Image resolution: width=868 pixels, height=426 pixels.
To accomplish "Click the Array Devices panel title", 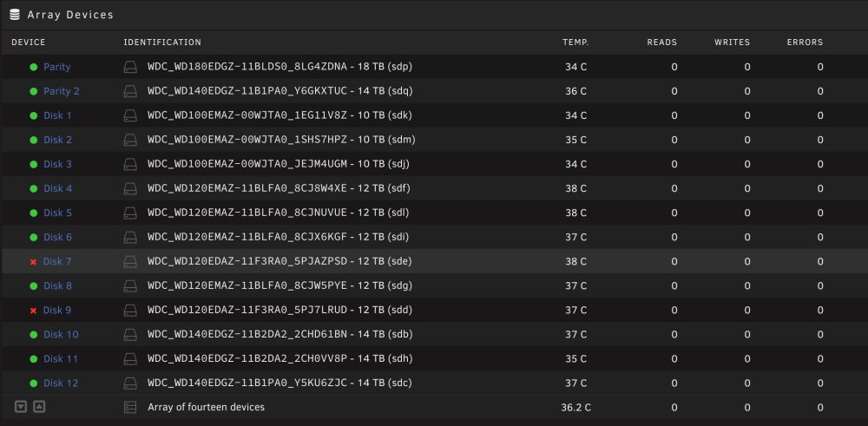I will (70, 15).
